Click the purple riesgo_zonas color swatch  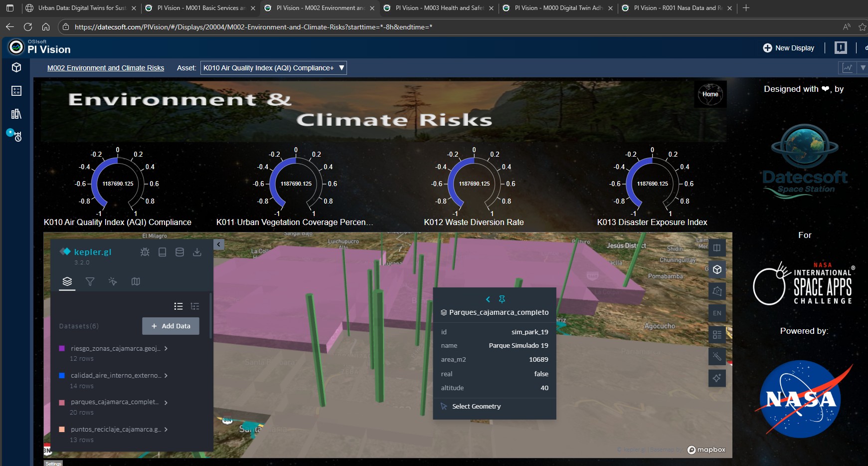coord(62,348)
